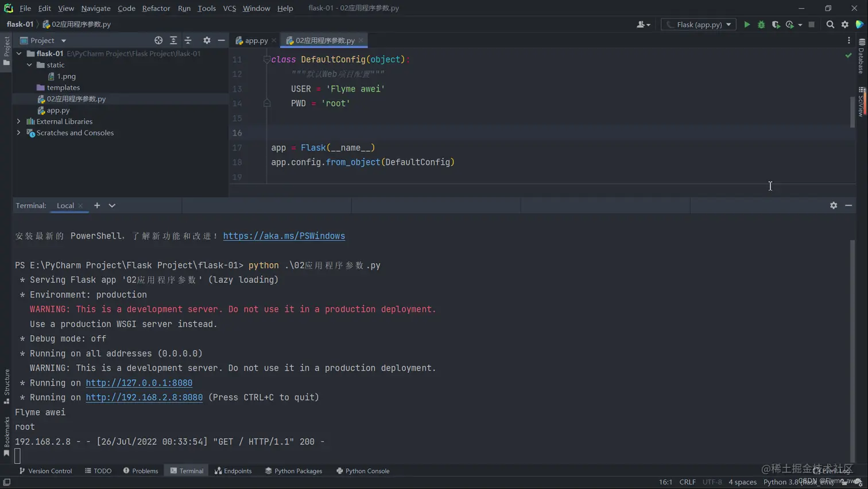Open the Problems tool window
The image size is (868, 489).
coord(141,471)
